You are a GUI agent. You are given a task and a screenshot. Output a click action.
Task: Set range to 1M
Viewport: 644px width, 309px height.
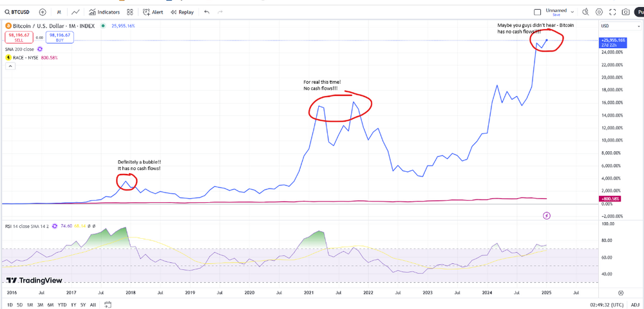tap(30, 305)
